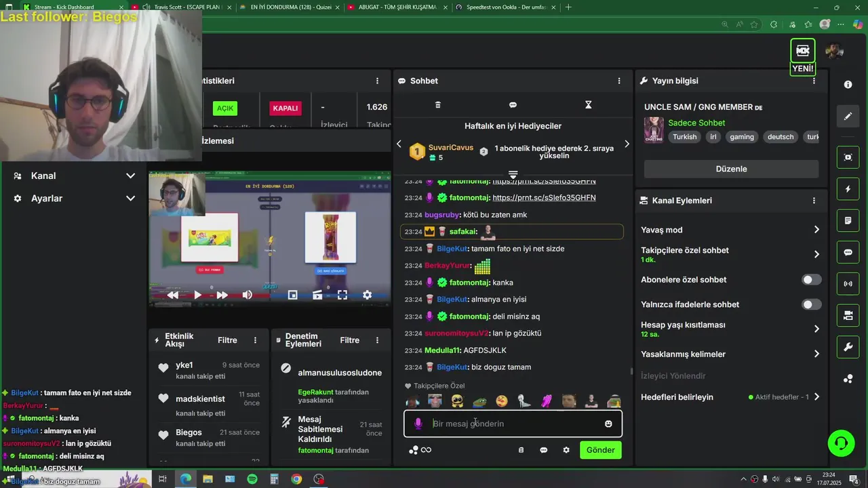Select the pencil edit icon in right sidebar
This screenshot has height=488, width=868.
(848, 116)
